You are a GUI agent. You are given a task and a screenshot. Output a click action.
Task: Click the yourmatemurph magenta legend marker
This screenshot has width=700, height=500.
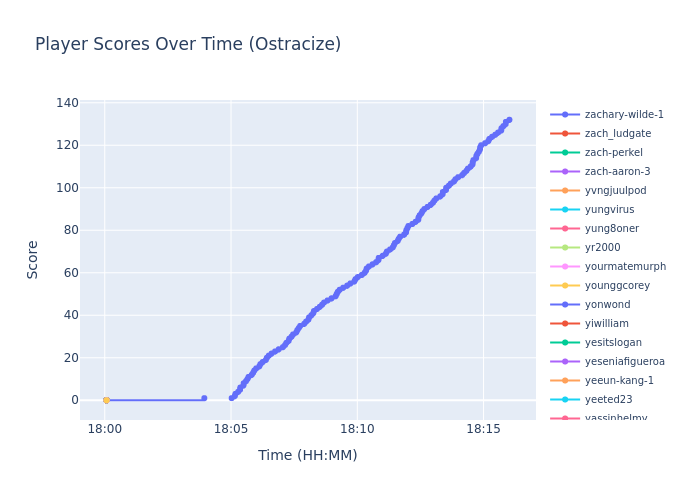coord(565,267)
